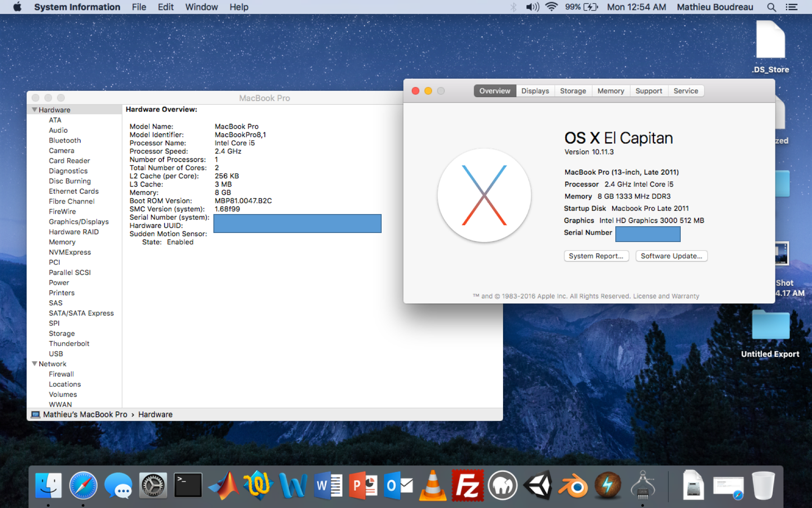Select Firewall under Network
The width and height of the screenshot is (812, 508).
[61, 374]
